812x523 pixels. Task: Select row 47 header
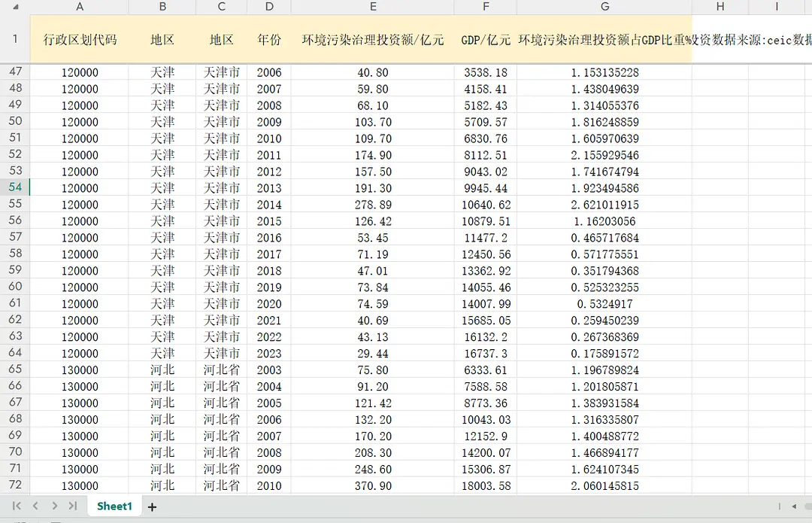[x=15, y=72]
